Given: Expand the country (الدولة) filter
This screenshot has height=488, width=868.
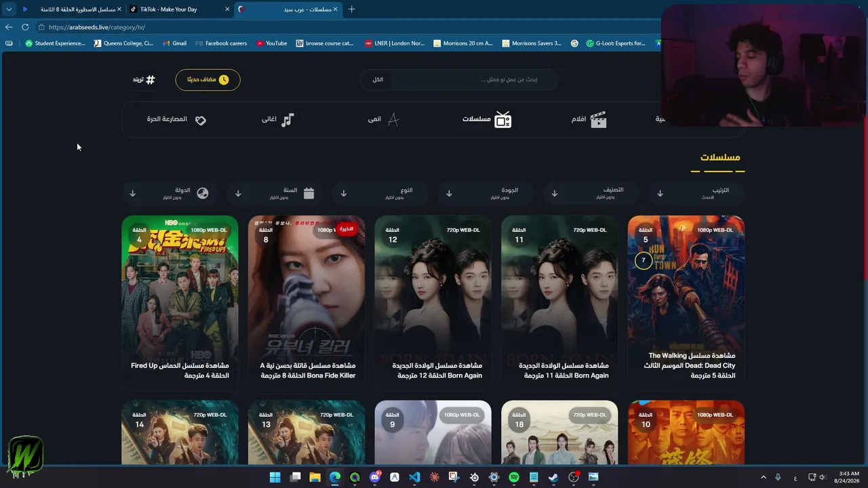Looking at the screenshot, I should tap(169, 193).
